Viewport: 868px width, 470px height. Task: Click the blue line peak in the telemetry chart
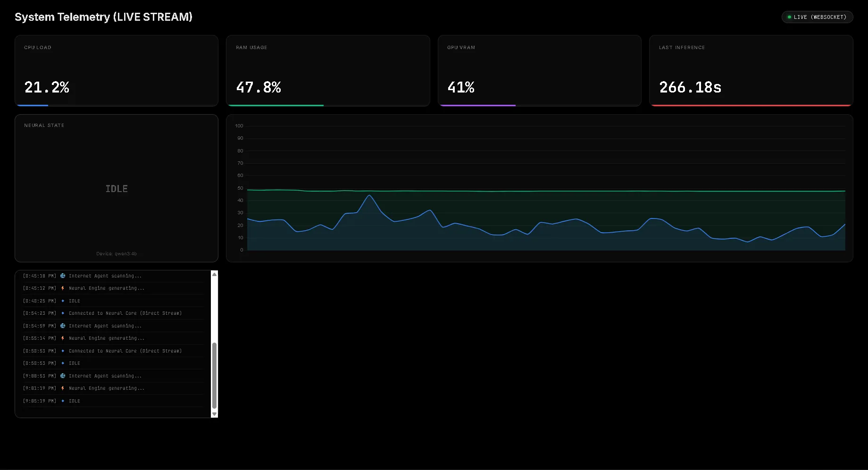[370, 195]
